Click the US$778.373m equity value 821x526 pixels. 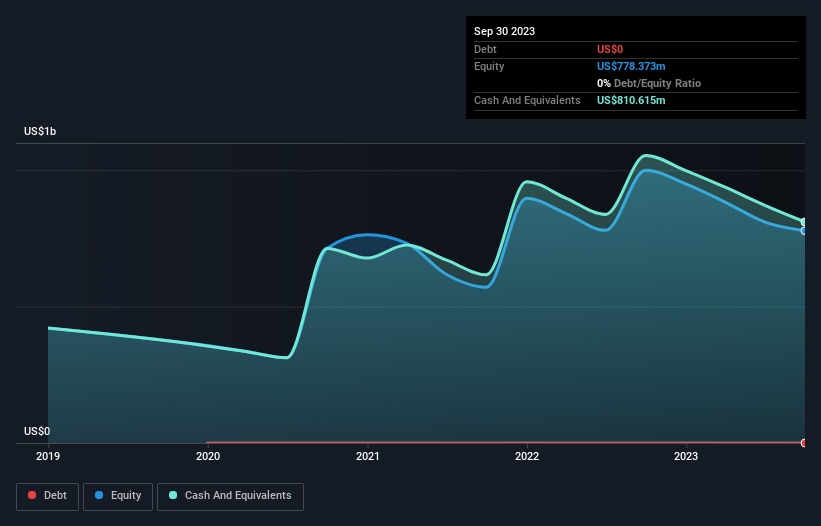pos(631,66)
